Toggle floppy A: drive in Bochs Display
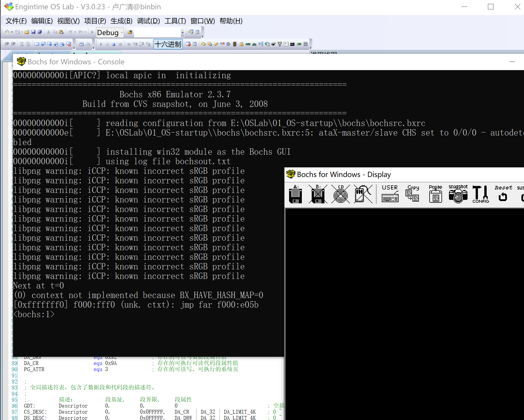The width and height of the screenshot is (524, 420). (295, 194)
